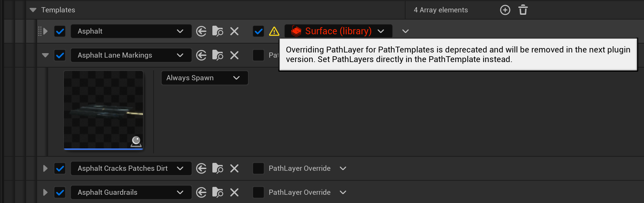644x203 pixels.
Task: Click the yellow deprecation warning icon
Action: [x=274, y=31]
